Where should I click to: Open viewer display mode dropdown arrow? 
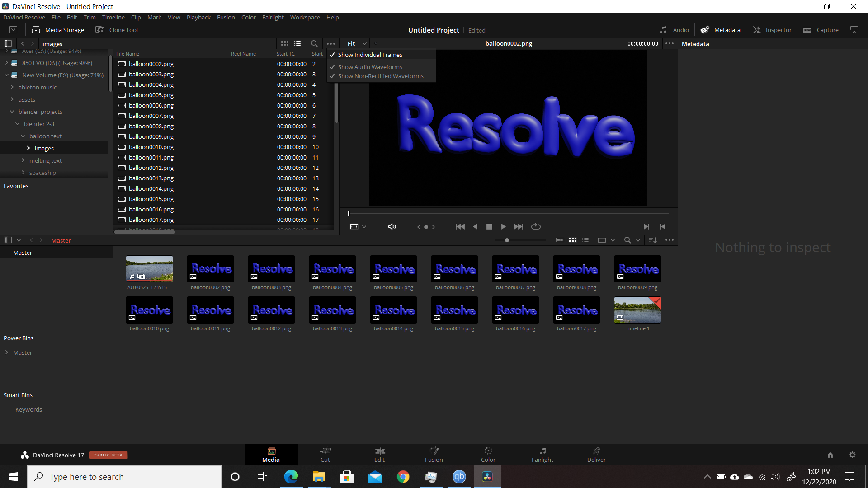pos(364,227)
